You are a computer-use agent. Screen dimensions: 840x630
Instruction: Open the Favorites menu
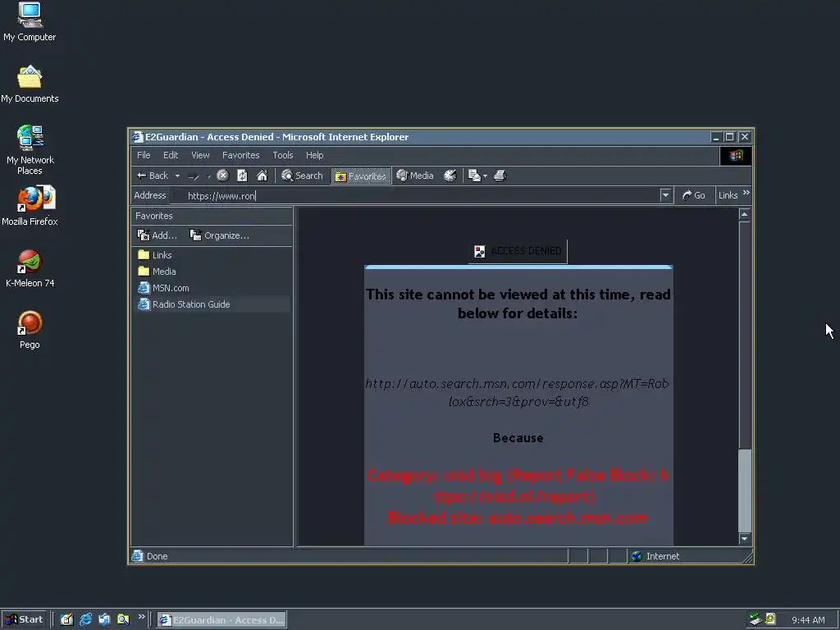240,155
